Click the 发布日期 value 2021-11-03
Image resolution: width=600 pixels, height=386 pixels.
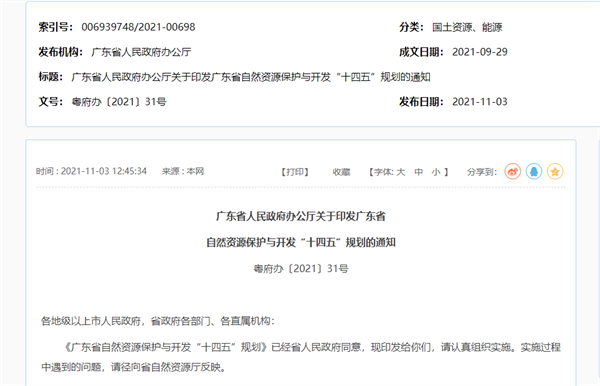click(480, 102)
